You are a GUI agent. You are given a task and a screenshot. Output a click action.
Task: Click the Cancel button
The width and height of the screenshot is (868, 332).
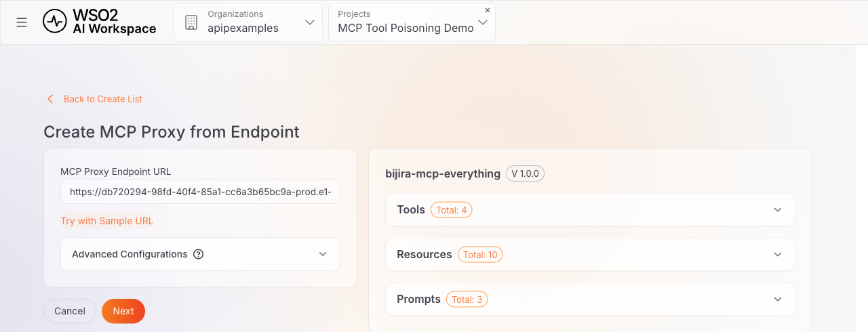click(x=70, y=311)
